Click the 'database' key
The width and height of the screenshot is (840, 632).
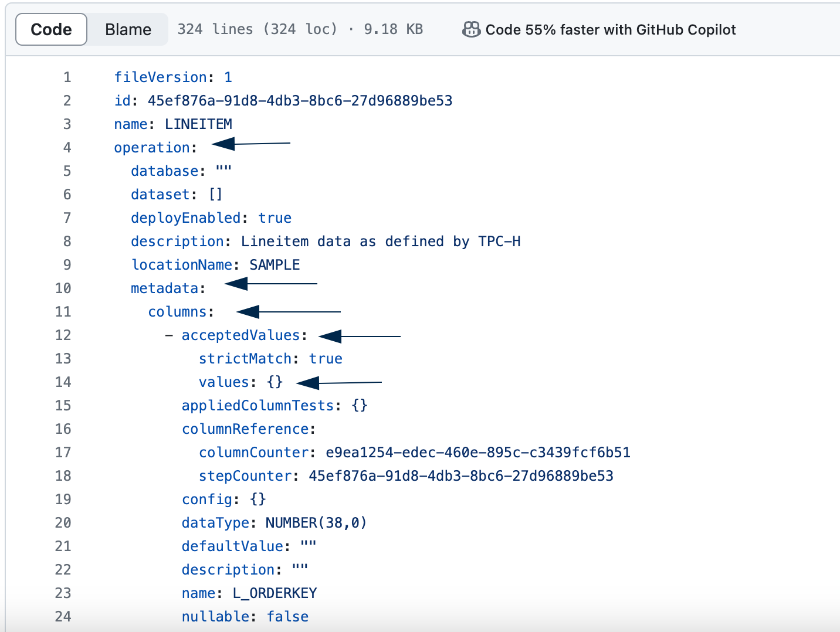[165, 171]
